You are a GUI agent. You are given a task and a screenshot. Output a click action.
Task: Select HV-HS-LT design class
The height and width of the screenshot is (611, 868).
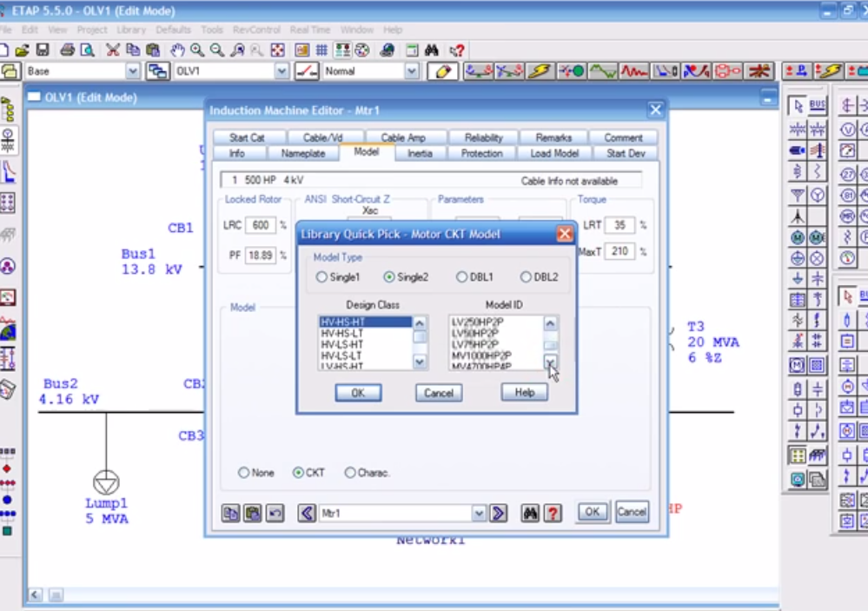(x=365, y=333)
